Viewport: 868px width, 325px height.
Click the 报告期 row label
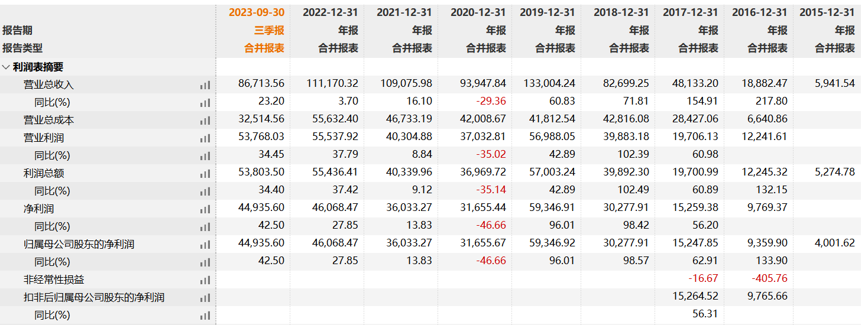[18, 30]
